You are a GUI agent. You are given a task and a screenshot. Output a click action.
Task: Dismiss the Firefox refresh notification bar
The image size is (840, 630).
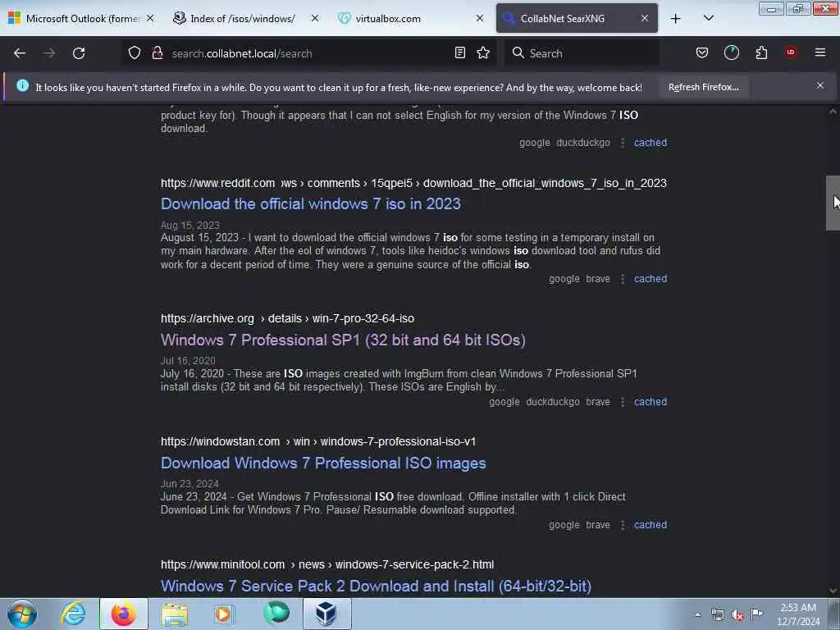820,85
